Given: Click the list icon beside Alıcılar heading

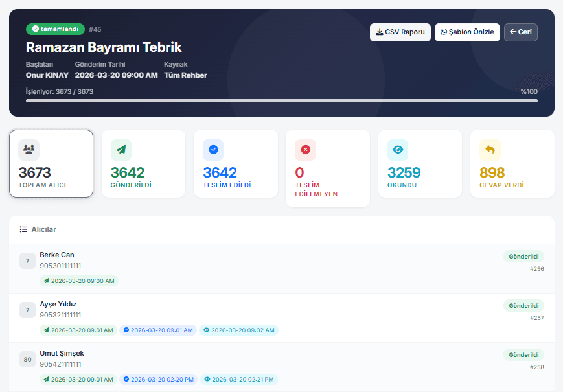Looking at the screenshot, I should 23,229.
